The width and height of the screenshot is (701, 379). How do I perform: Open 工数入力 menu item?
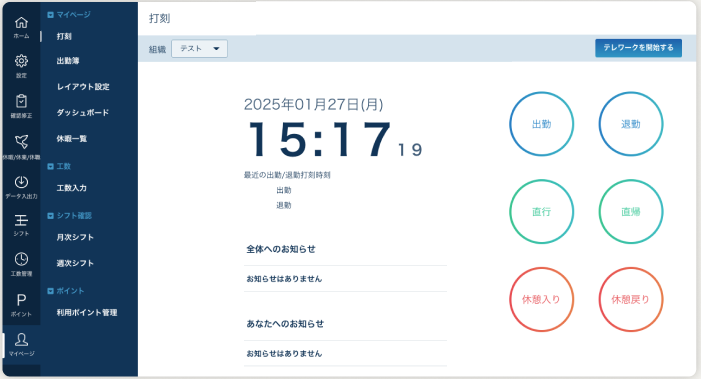(72, 188)
